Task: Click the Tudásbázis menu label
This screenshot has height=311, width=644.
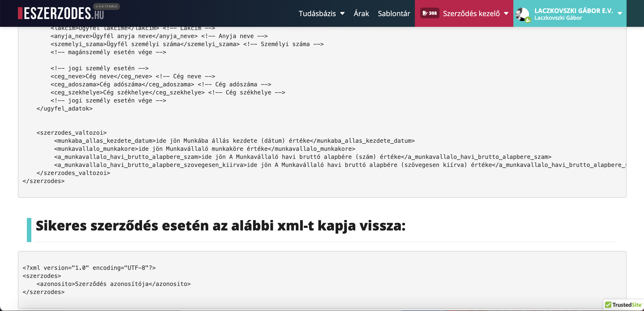Action: (x=317, y=13)
